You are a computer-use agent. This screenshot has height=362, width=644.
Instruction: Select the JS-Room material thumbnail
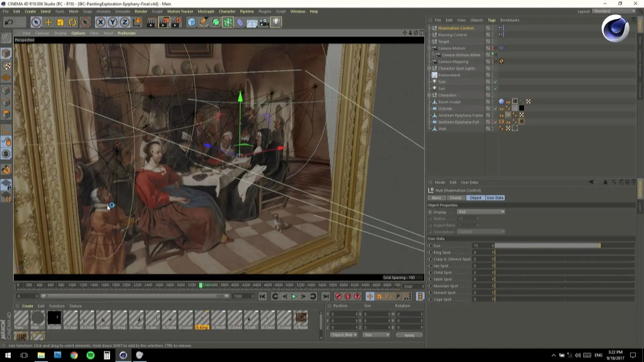(301, 320)
